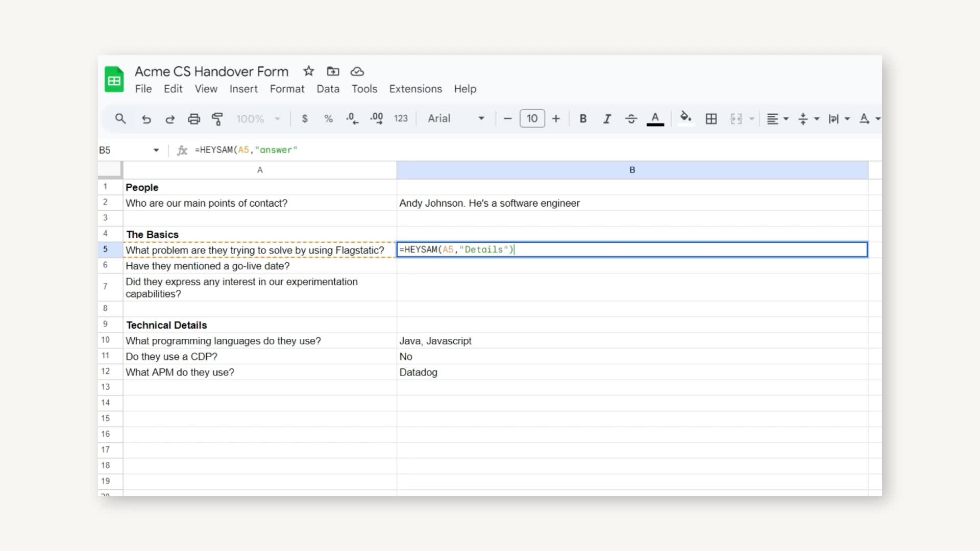Select cell 'Java, Javascript'
This screenshot has width=980, height=551.
point(632,341)
